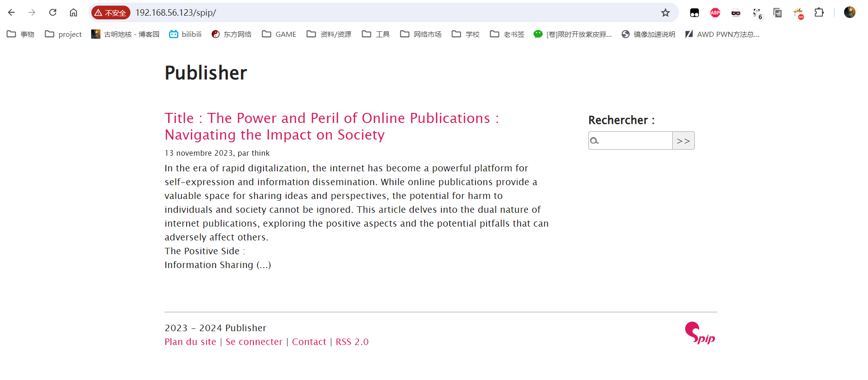The width and height of the screenshot is (868, 380).
Task: Click the extension icon with badge 6
Action: coord(757,13)
